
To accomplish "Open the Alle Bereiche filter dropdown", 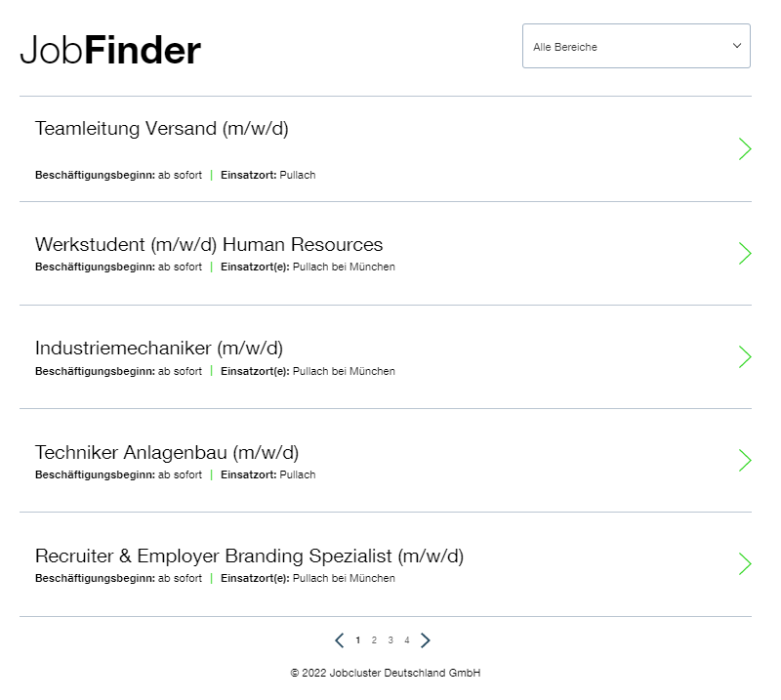I will point(636,46).
